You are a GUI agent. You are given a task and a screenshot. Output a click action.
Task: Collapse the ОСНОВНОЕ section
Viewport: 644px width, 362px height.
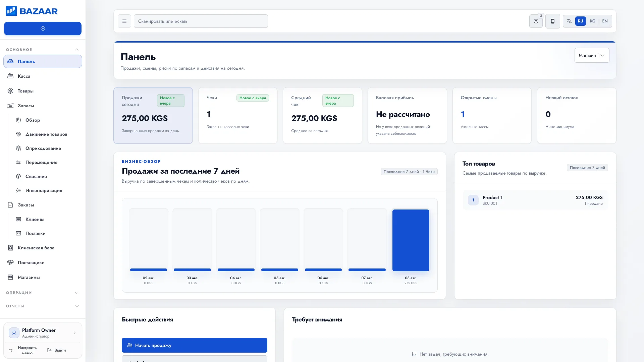click(x=43, y=50)
